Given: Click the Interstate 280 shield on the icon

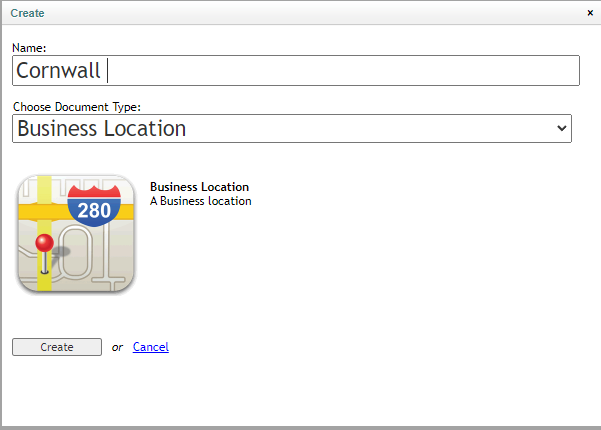Looking at the screenshot, I should click(x=94, y=206).
